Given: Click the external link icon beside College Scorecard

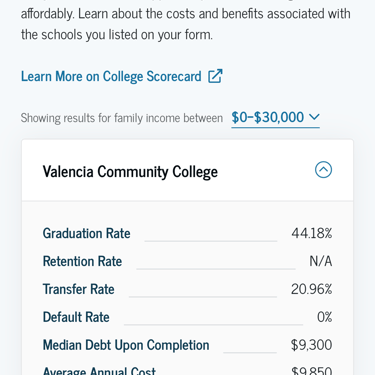Looking at the screenshot, I should [x=215, y=76].
